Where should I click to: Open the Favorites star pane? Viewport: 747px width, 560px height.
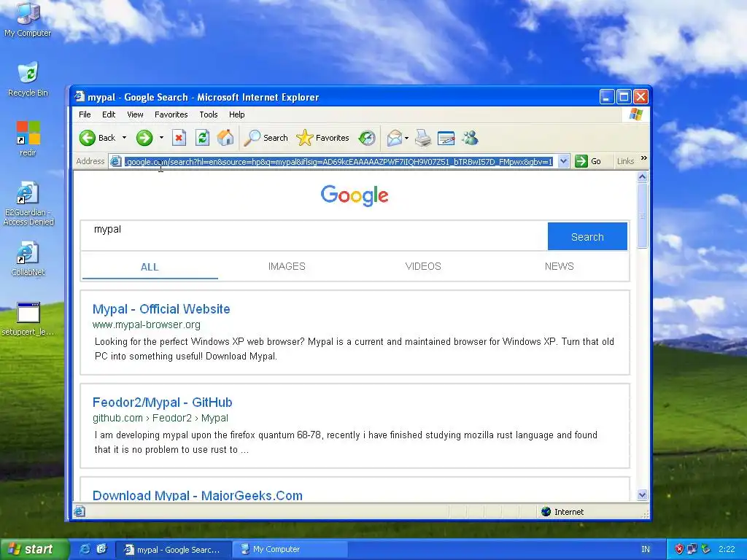pyautogui.click(x=322, y=138)
